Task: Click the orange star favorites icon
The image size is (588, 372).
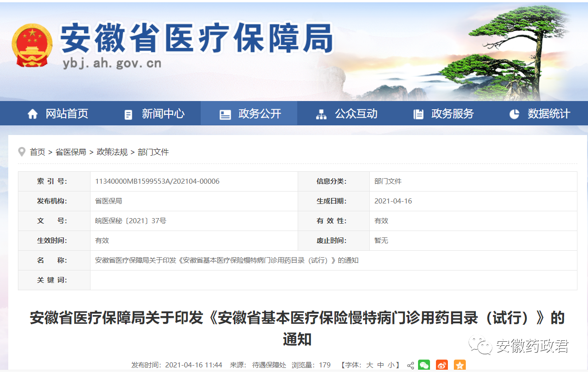Action: click(x=459, y=365)
